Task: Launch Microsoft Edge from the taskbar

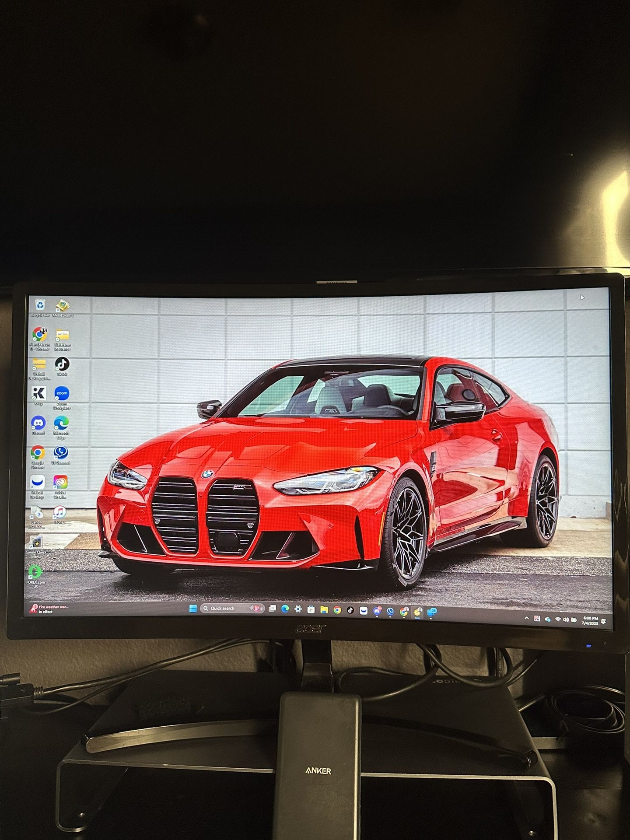Action: point(285,609)
